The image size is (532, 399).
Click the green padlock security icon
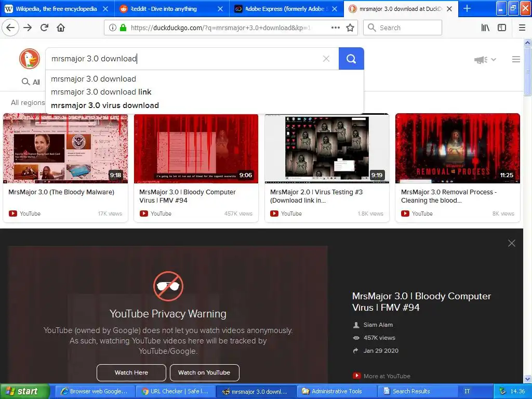(x=123, y=28)
